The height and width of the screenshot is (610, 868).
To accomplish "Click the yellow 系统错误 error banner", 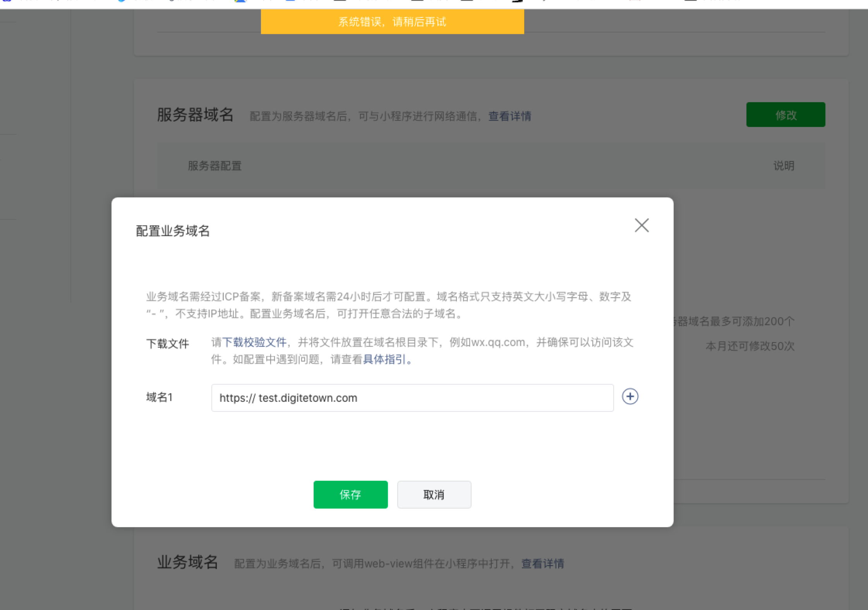I will [x=392, y=22].
